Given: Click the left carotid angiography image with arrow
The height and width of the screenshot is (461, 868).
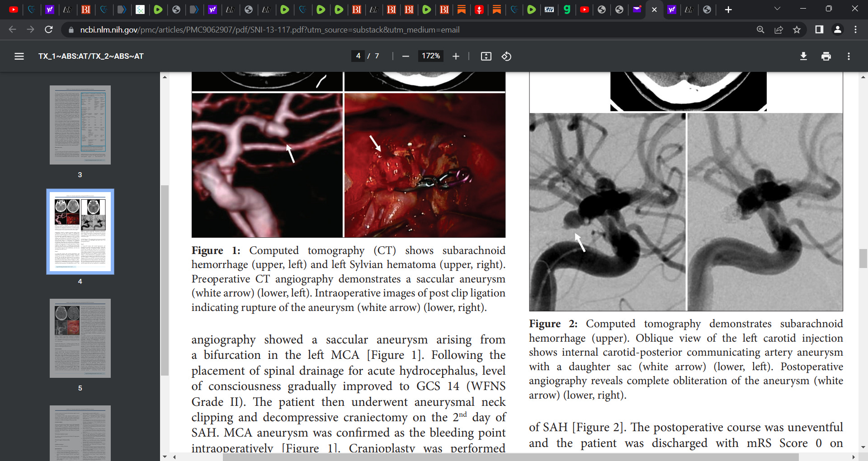Looking at the screenshot, I should (607, 212).
